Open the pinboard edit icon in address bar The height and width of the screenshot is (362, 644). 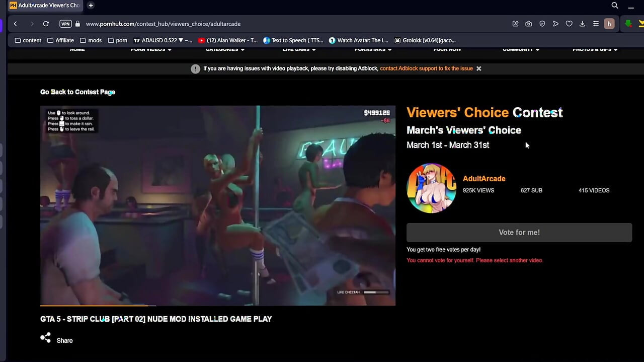[515, 24]
